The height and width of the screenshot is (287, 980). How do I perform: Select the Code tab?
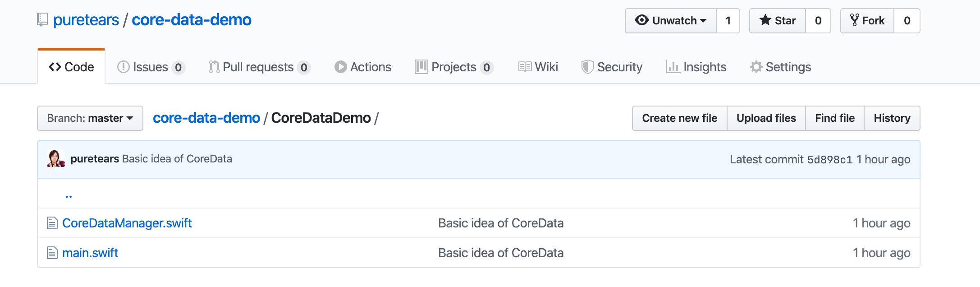tap(71, 67)
